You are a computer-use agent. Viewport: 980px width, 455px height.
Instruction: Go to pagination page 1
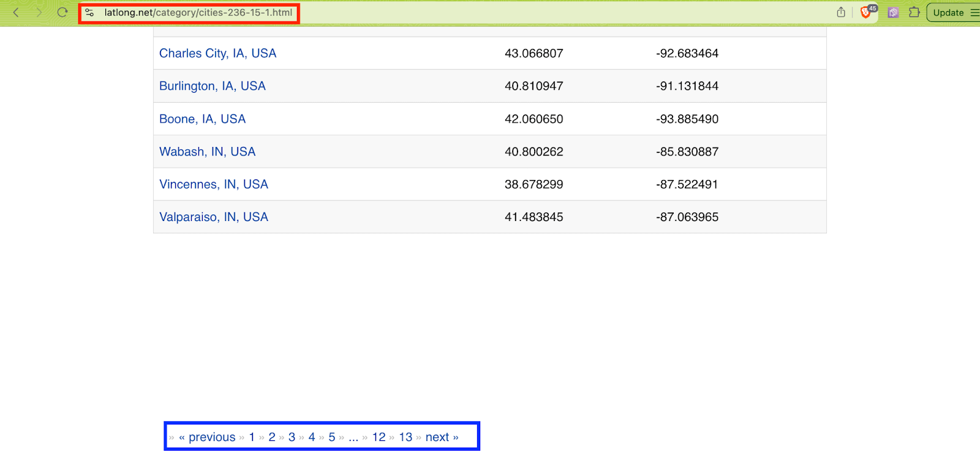252,437
